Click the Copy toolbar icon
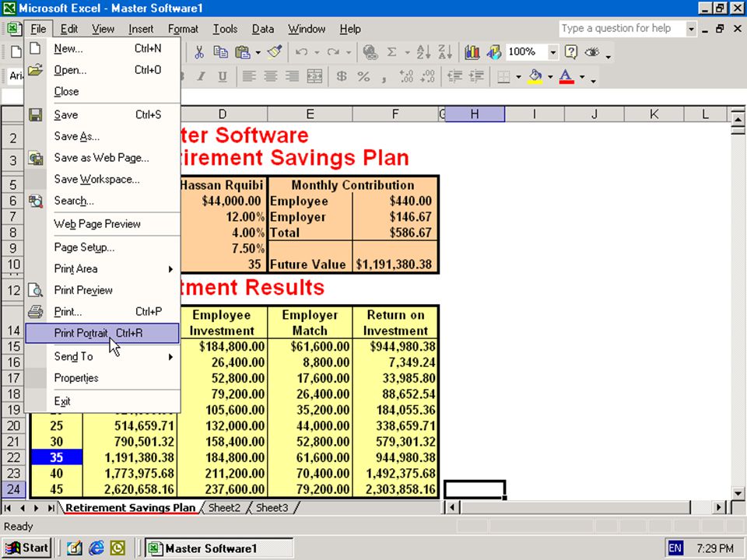 coord(220,52)
